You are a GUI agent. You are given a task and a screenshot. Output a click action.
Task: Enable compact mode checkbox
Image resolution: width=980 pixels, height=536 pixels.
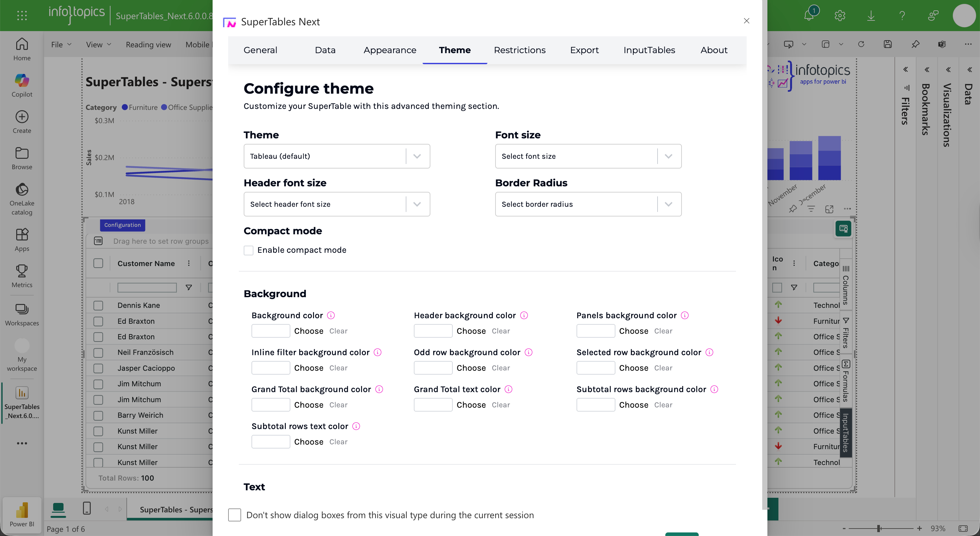[249, 250]
